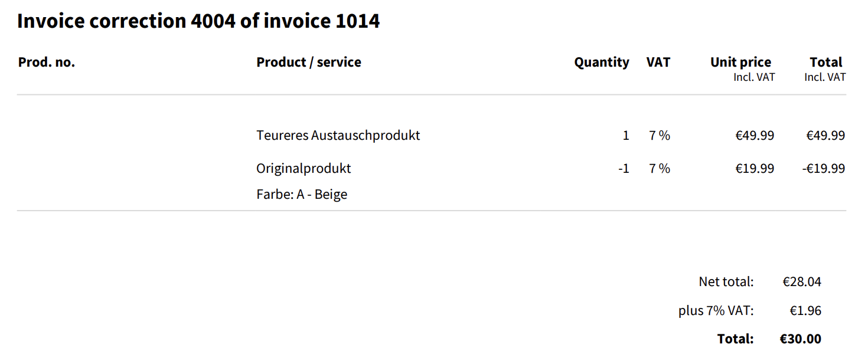Image resolution: width=868 pixels, height=361 pixels.
Task: Select the Unit price column header
Action: tap(740, 63)
